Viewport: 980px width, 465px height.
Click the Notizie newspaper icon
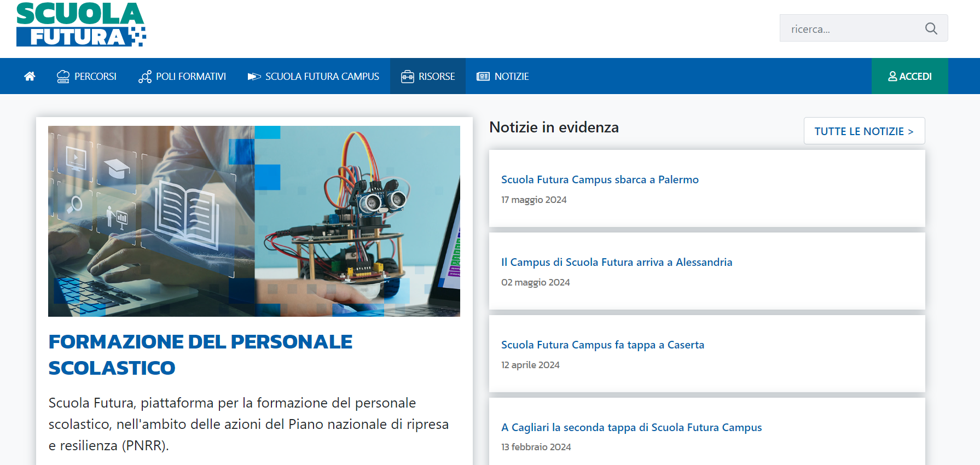(483, 77)
